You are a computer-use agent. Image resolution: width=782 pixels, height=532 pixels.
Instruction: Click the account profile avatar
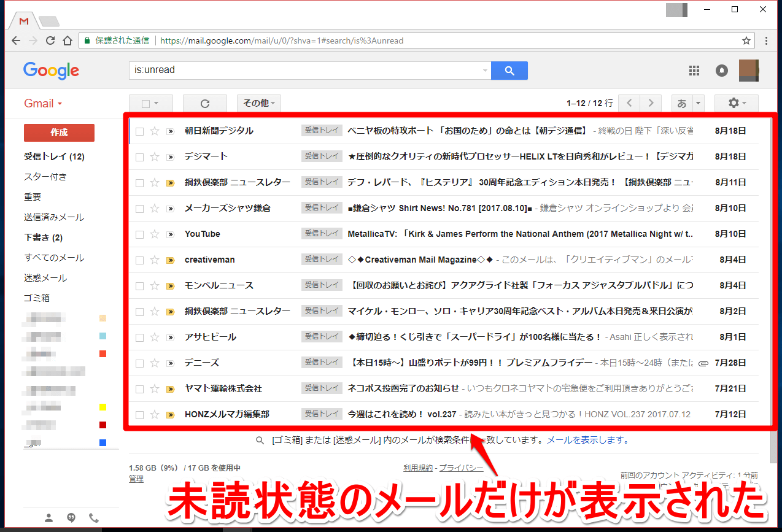[748, 71]
